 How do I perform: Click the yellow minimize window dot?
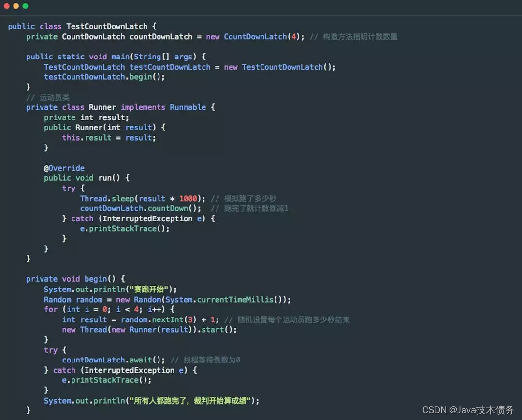coord(15,6)
